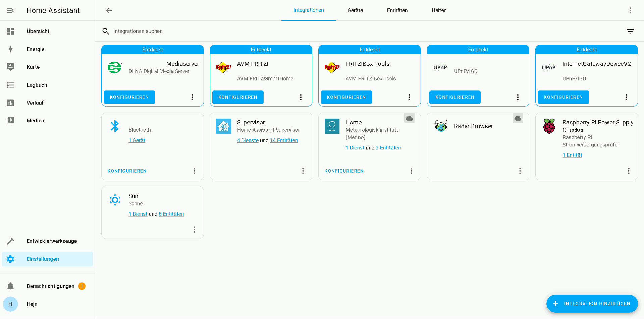The image size is (644, 319).
Task: Click the Radio Browser logo
Action: tap(440, 126)
